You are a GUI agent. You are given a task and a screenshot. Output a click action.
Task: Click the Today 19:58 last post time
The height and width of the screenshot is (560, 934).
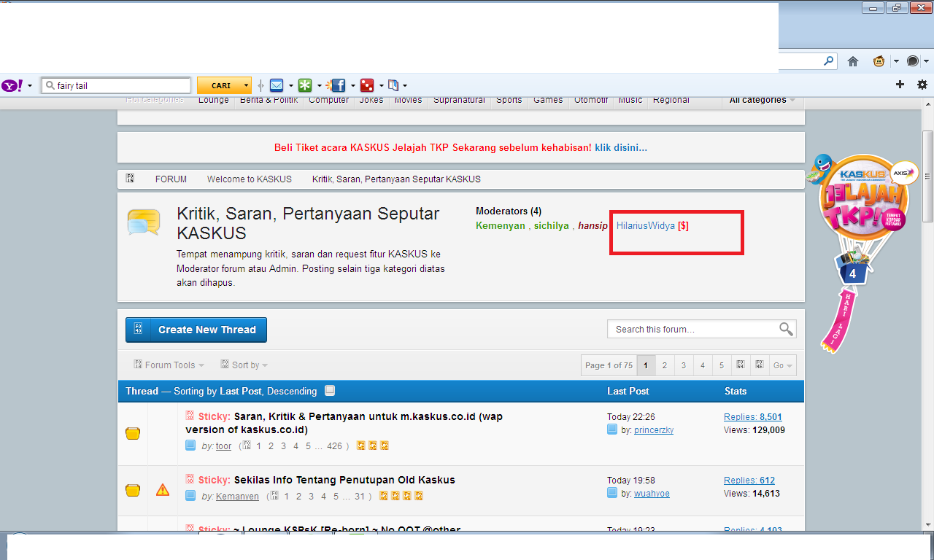(x=631, y=481)
